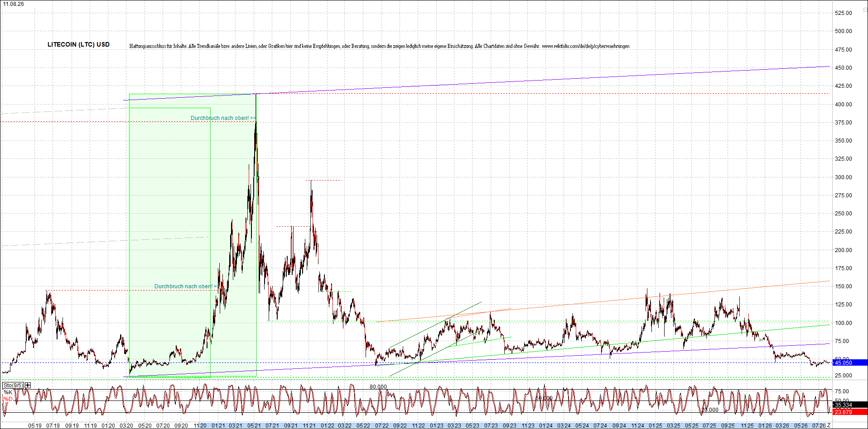868x429 pixels.
Task: Click the 425.00 price axis label
Action: tap(844, 86)
